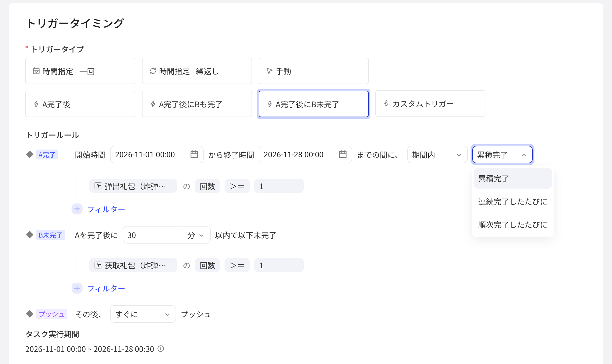The width and height of the screenshot is (612, 364).
Task: Open the 弹出礼包 event selector
Action: (x=133, y=186)
